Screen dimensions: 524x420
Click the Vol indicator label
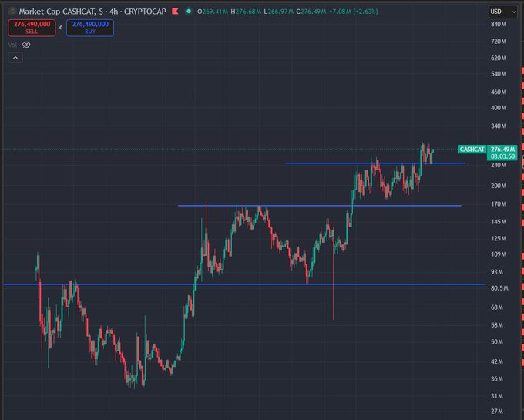pyautogui.click(x=12, y=45)
